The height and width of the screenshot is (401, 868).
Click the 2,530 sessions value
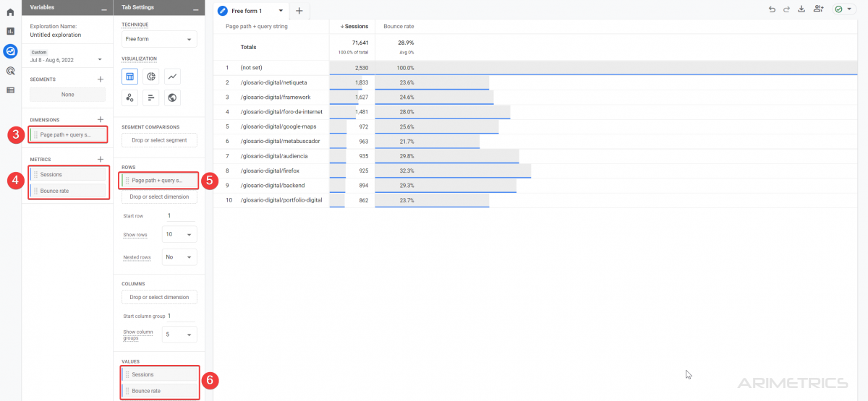362,67
